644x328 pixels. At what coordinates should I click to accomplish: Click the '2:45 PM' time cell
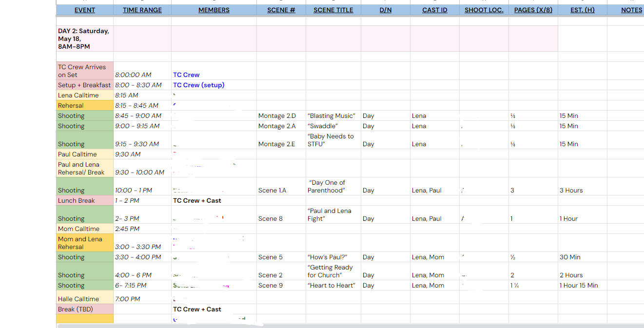142,229
